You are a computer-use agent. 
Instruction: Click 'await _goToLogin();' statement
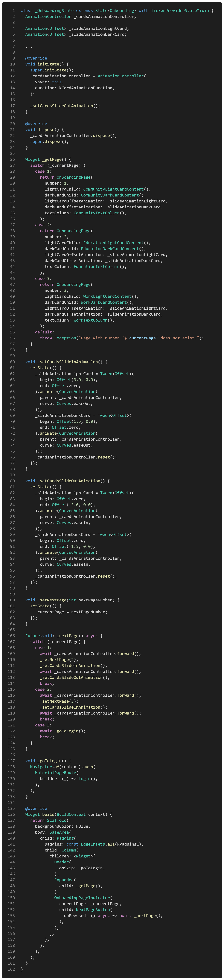(63, 731)
